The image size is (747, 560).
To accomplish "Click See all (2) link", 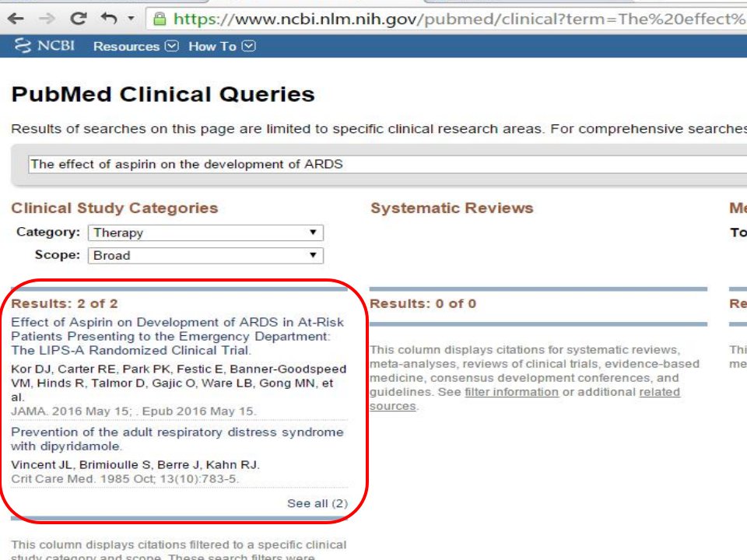I will pos(317,503).
